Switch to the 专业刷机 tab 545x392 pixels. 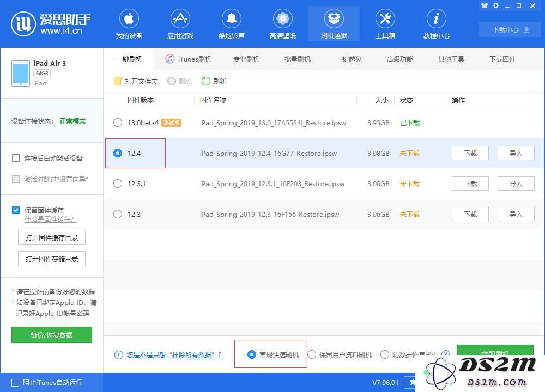coord(246,59)
